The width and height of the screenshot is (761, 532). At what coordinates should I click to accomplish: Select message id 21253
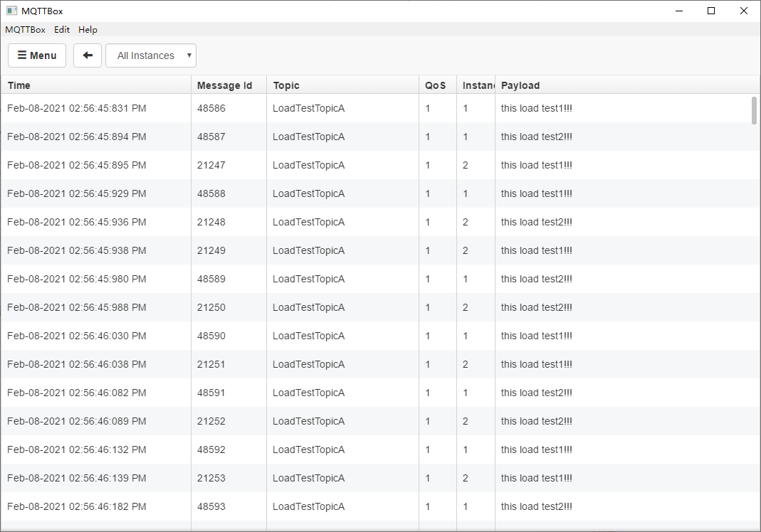(x=211, y=478)
